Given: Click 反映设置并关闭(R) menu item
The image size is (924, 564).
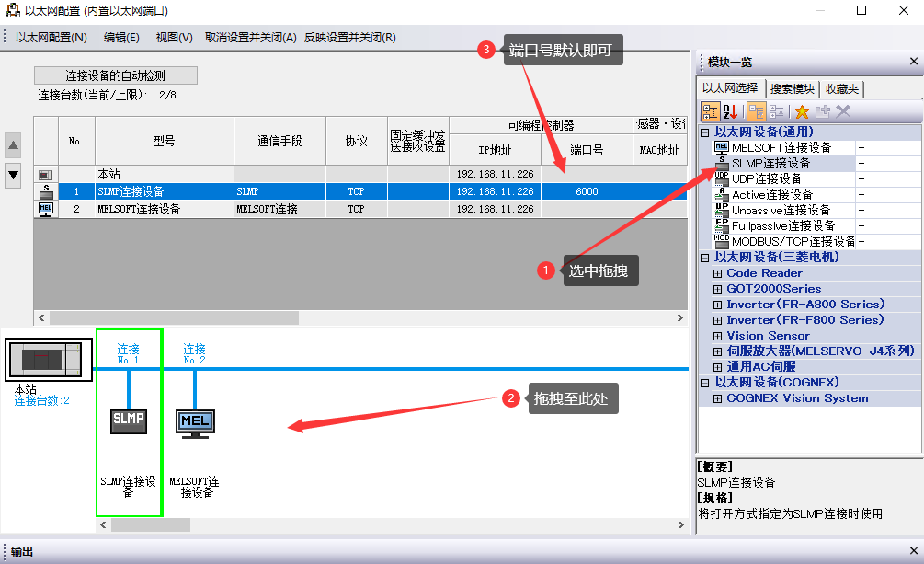Looking at the screenshot, I should coord(350,37).
